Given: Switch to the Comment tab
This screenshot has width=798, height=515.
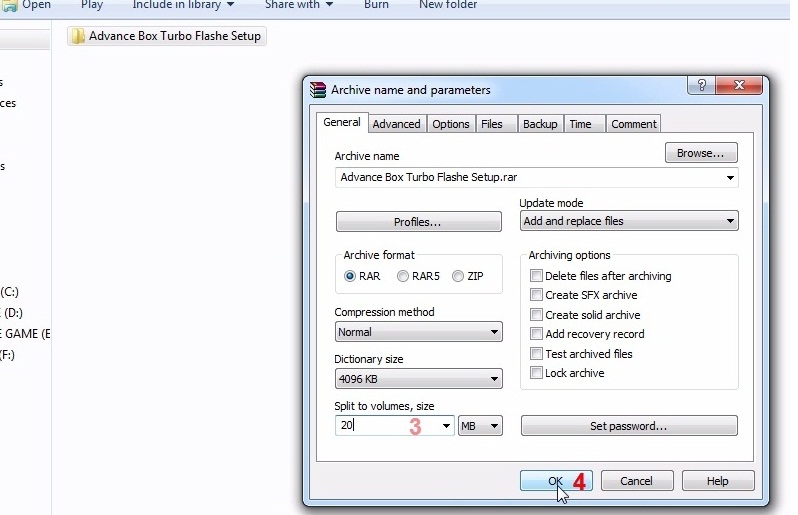Looking at the screenshot, I should [634, 124].
